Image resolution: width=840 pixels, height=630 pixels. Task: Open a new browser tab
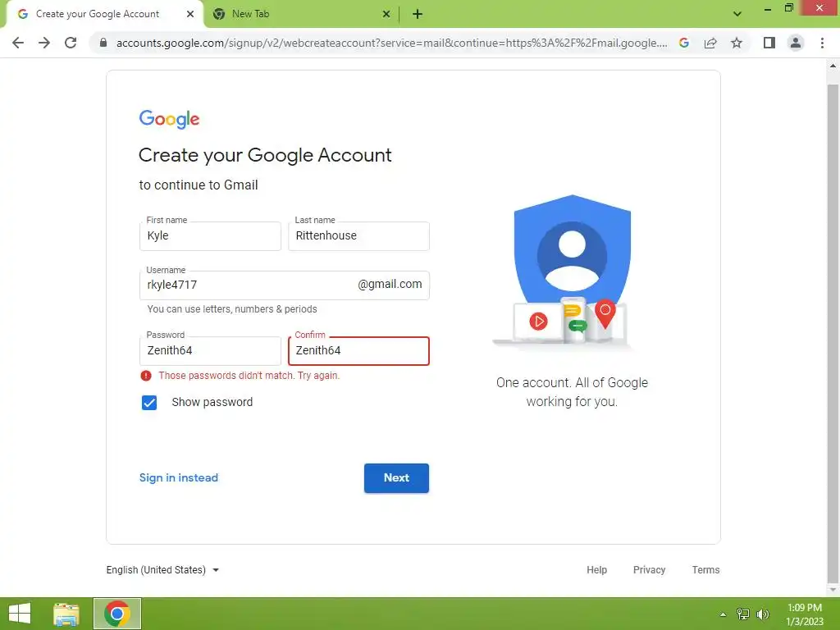click(418, 15)
